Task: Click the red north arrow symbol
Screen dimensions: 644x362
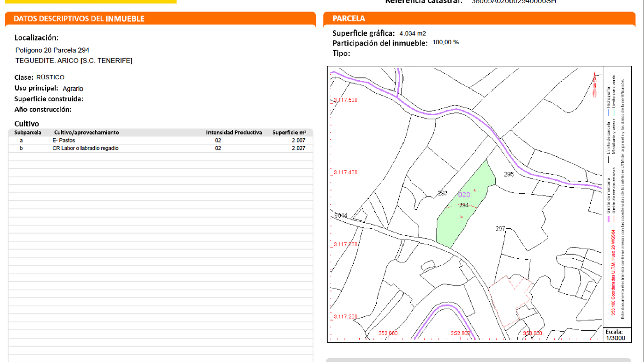Action: click(595, 84)
